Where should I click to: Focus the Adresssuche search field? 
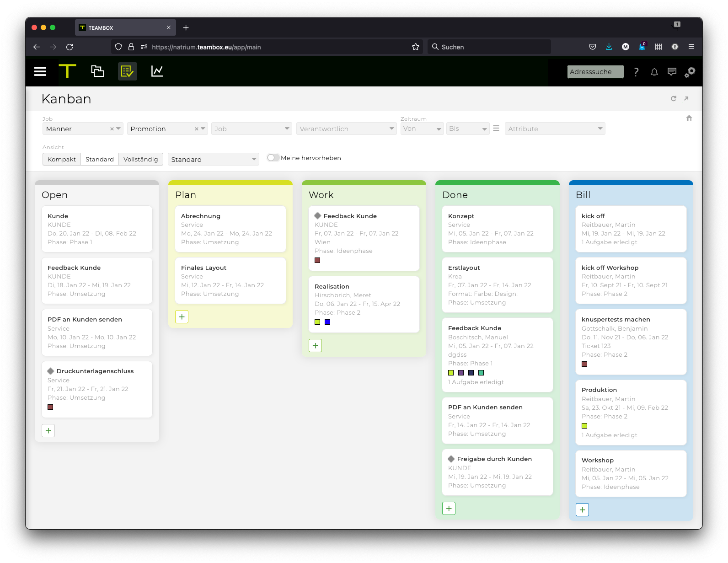(595, 72)
